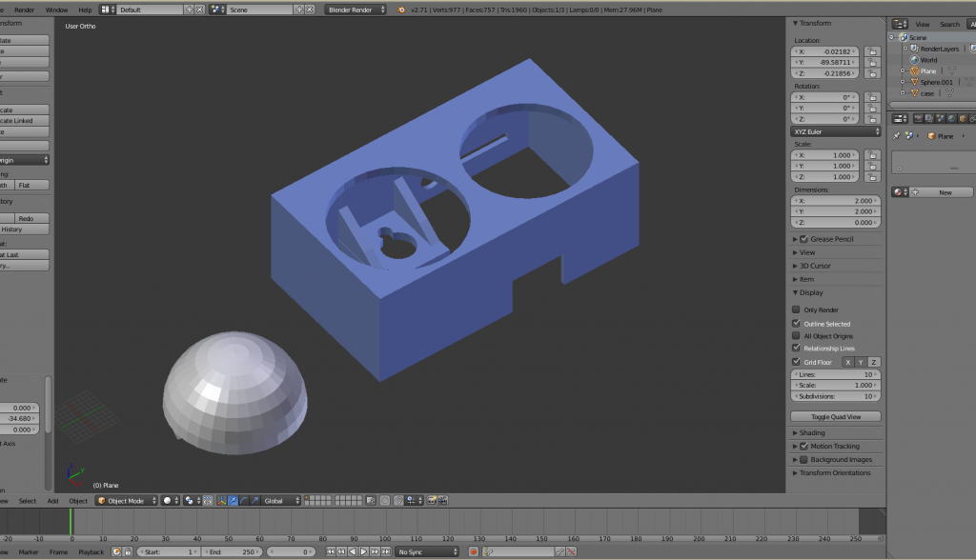This screenshot has width=976, height=560.
Task: Open the viewport shading mode selector
Action: click(171, 501)
